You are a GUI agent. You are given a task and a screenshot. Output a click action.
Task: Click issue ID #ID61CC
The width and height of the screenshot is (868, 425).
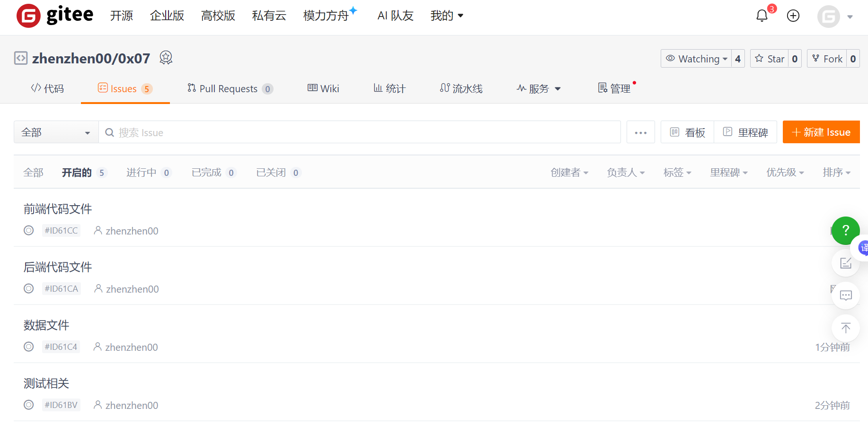pyautogui.click(x=61, y=230)
